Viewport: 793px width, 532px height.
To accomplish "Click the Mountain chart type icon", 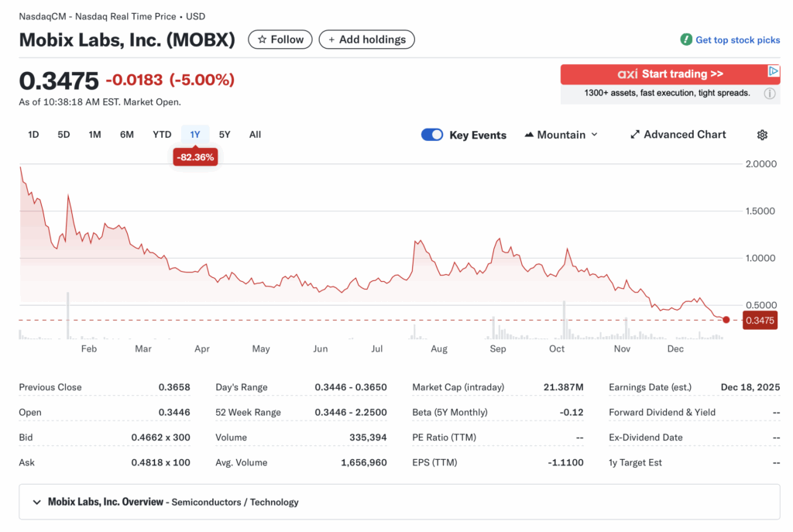I will coord(528,134).
